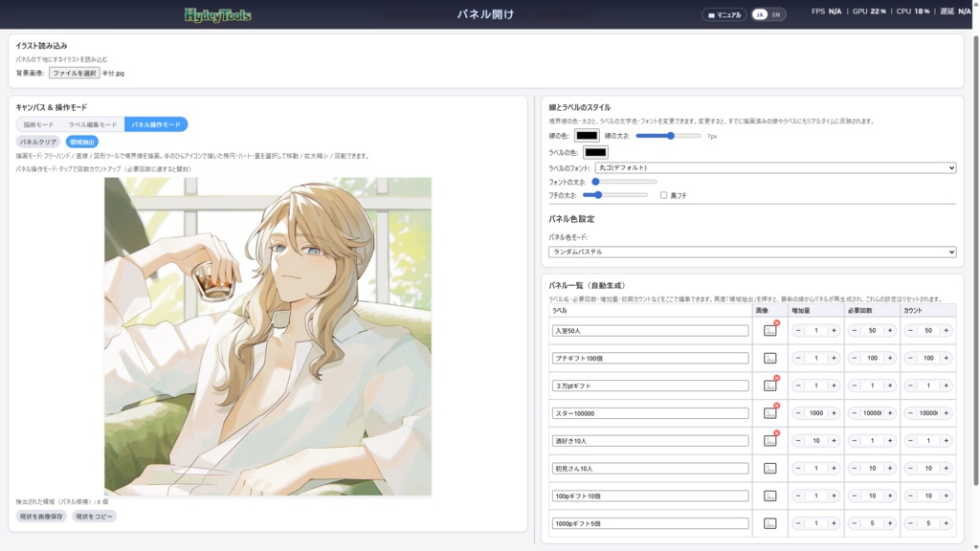This screenshot has width=980, height=551.
Task: Switch language to JA
Action: (759, 14)
